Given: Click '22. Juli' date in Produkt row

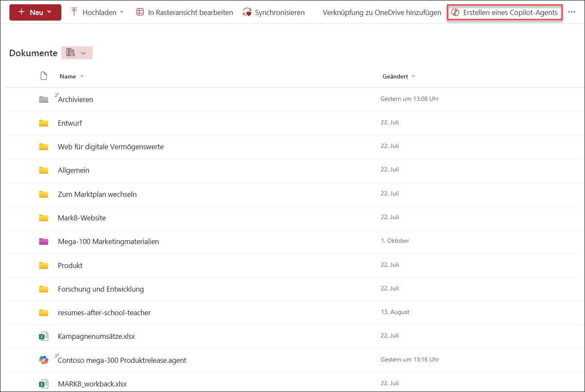Looking at the screenshot, I should [x=390, y=265].
